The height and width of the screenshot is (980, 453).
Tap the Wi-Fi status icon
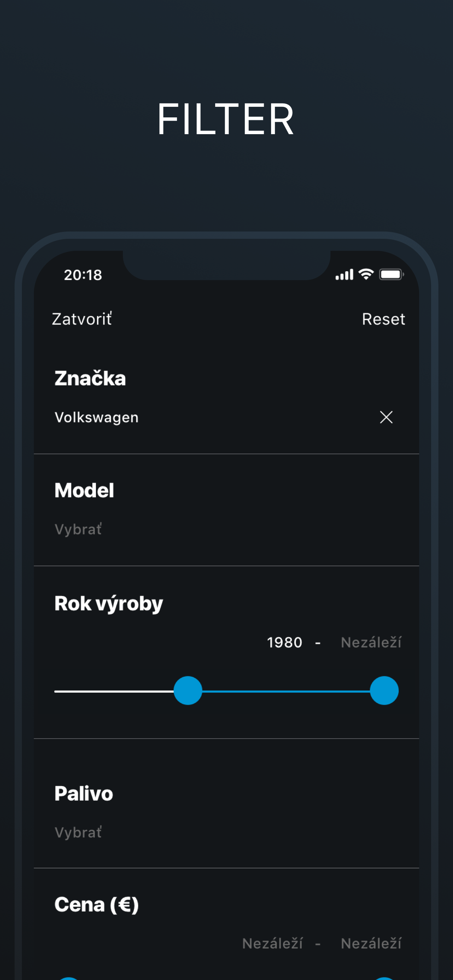click(366, 274)
